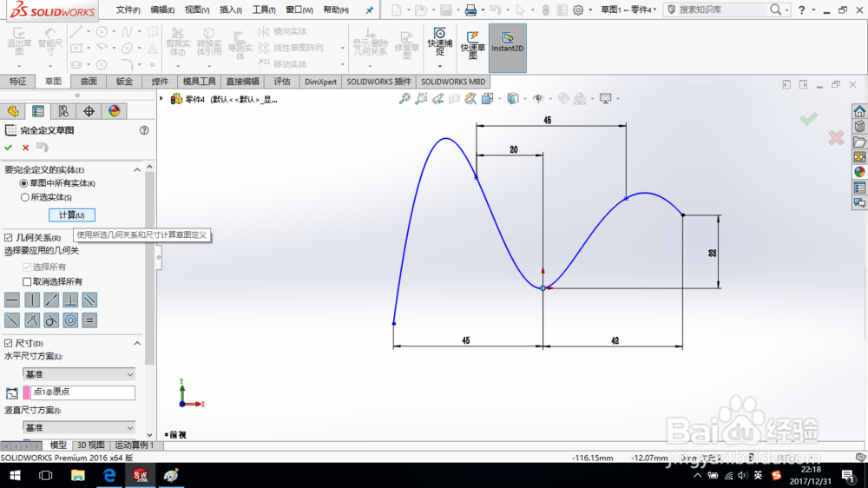Screen dimensions: 868x488
Task: Select the midpoint relation icon
Action: click(12, 320)
